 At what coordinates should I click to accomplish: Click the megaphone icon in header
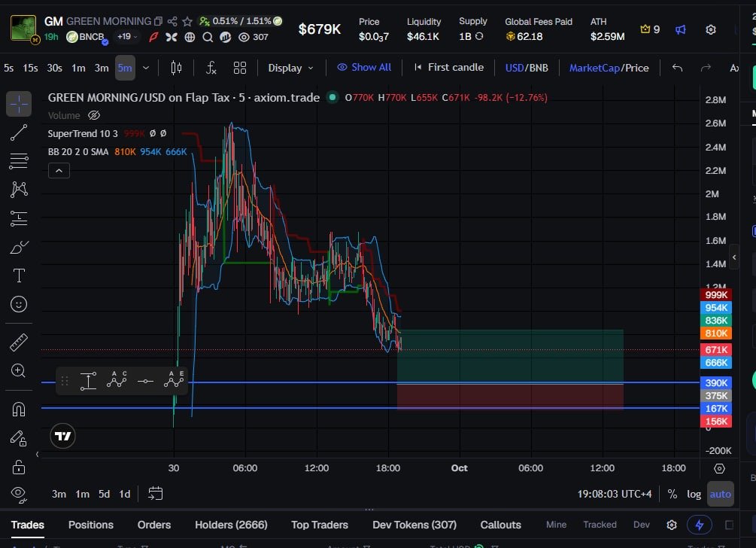(680, 30)
